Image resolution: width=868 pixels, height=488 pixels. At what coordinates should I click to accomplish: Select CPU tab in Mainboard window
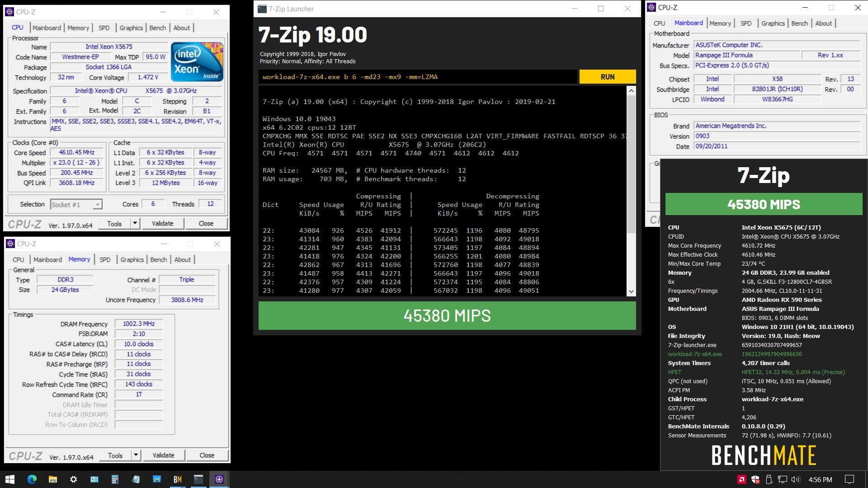pyautogui.click(x=659, y=23)
